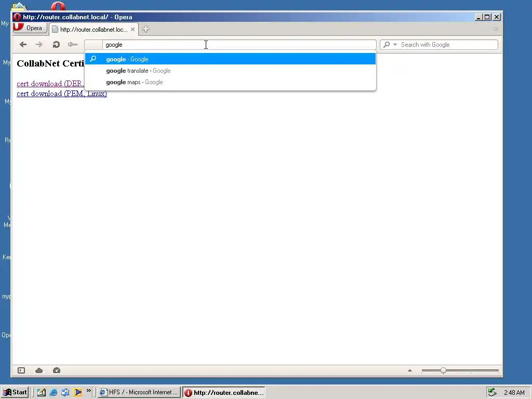Minimize the Opera window
This screenshot has height=399, width=532.
pyautogui.click(x=478, y=17)
